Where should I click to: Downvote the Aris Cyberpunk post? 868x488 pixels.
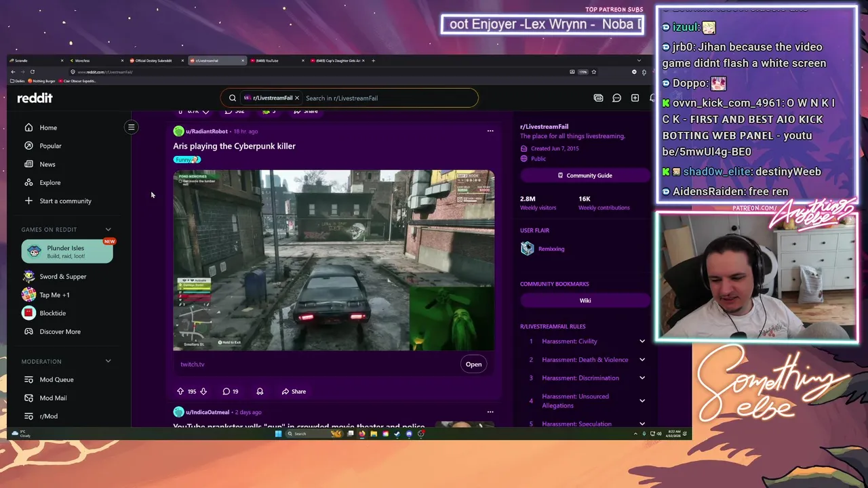tap(203, 391)
